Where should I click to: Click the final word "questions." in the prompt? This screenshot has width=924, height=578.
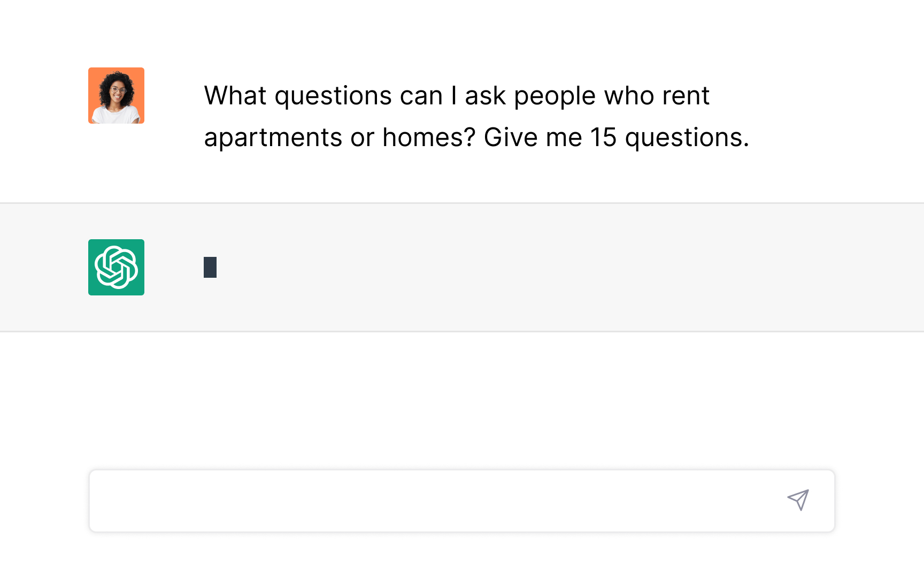pos(687,138)
